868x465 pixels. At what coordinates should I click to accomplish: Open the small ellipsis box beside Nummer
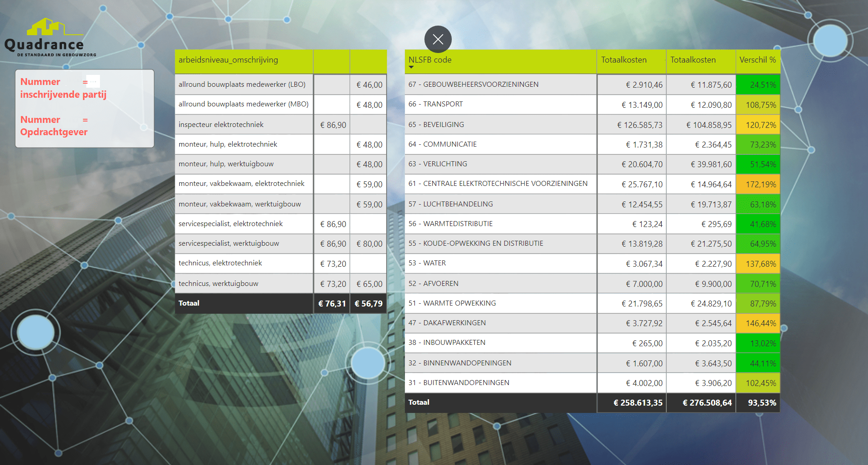93,81
